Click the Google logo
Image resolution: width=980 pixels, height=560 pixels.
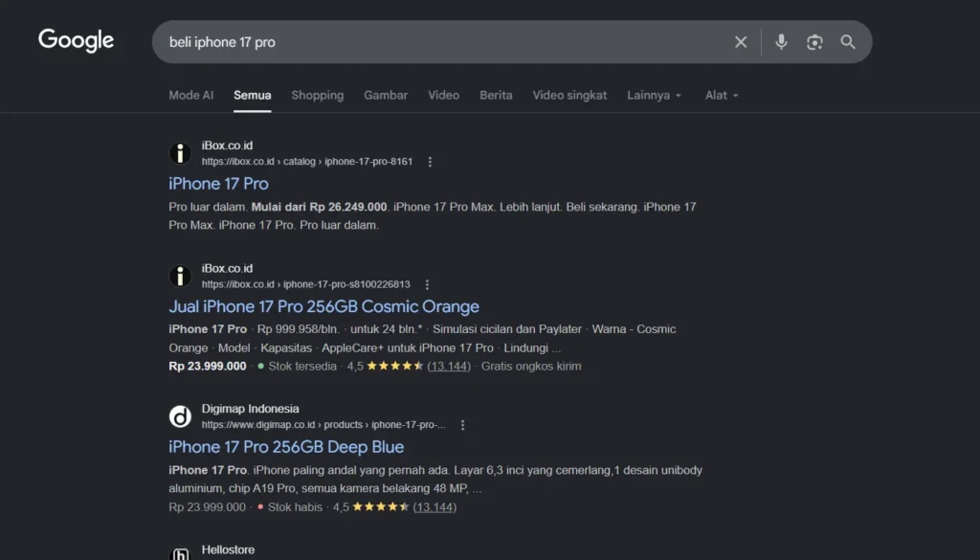click(77, 40)
